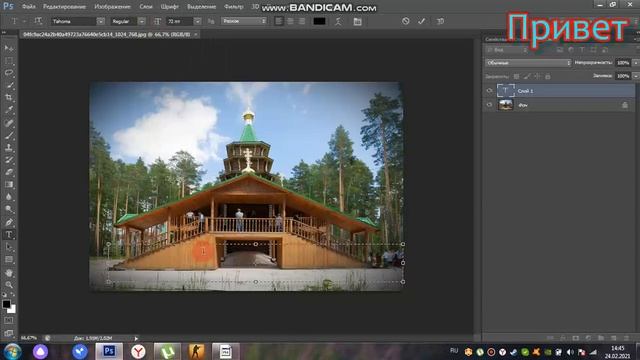
Task: Select the Rectangular Marquee tool
Action: (x=9, y=61)
